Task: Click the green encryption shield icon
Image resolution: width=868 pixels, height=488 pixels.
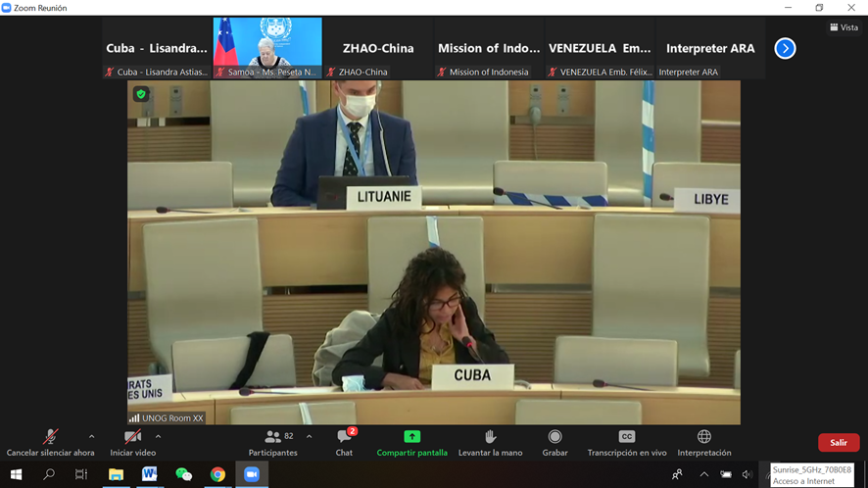Action: click(x=141, y=94)
